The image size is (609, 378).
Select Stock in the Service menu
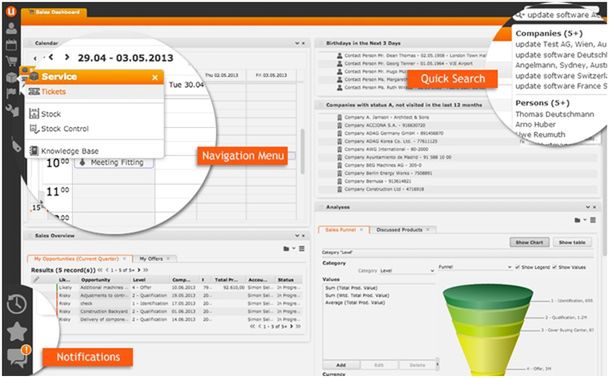51,114
